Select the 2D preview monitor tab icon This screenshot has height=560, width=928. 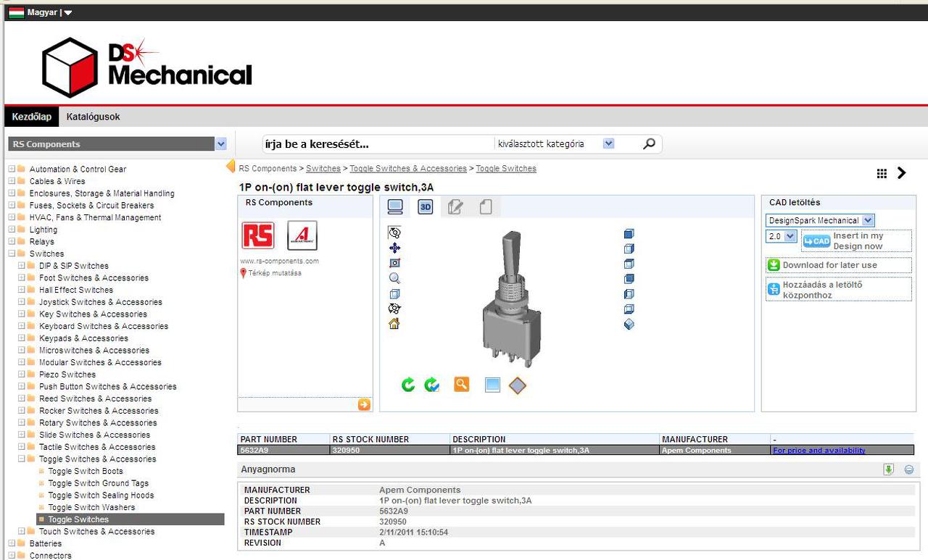pos(395,207)
